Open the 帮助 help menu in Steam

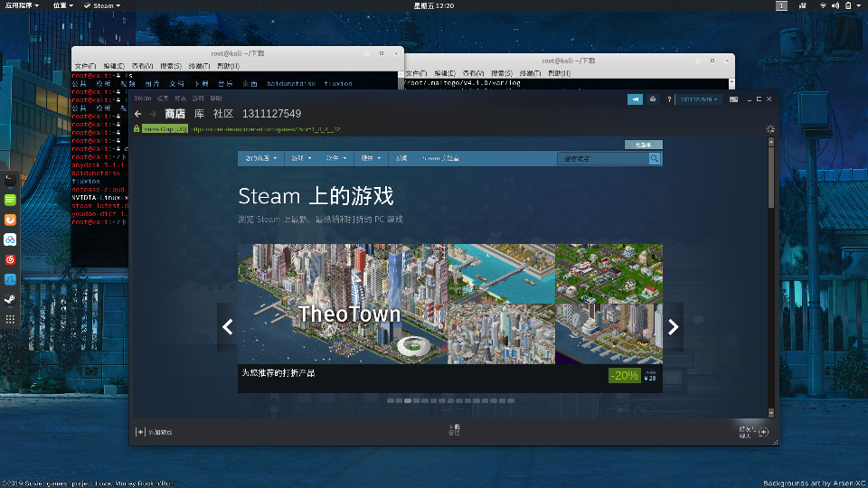[x=216, y=99]
